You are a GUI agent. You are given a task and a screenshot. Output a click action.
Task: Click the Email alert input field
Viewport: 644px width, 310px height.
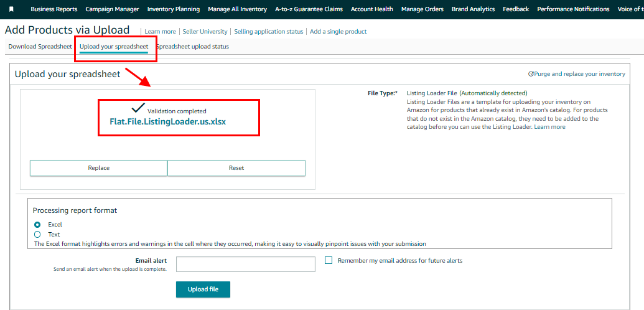[x=246, y=264]
